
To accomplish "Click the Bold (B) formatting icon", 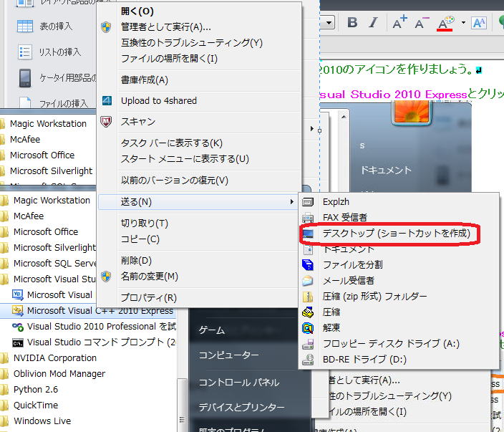I will [x=353, y=22].
